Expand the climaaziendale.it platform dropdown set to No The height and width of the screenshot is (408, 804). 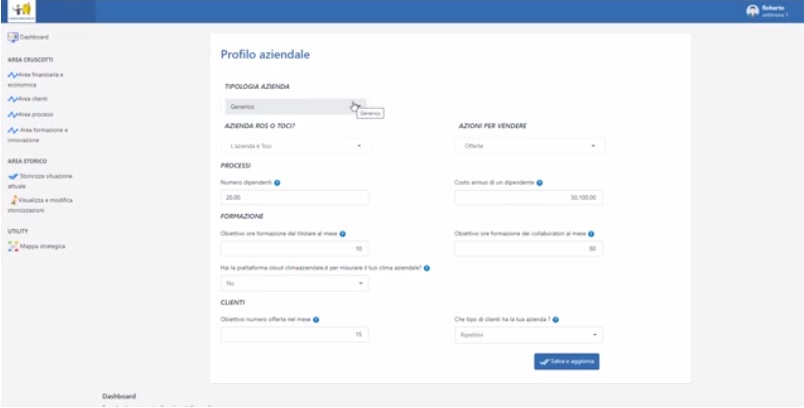294,284
